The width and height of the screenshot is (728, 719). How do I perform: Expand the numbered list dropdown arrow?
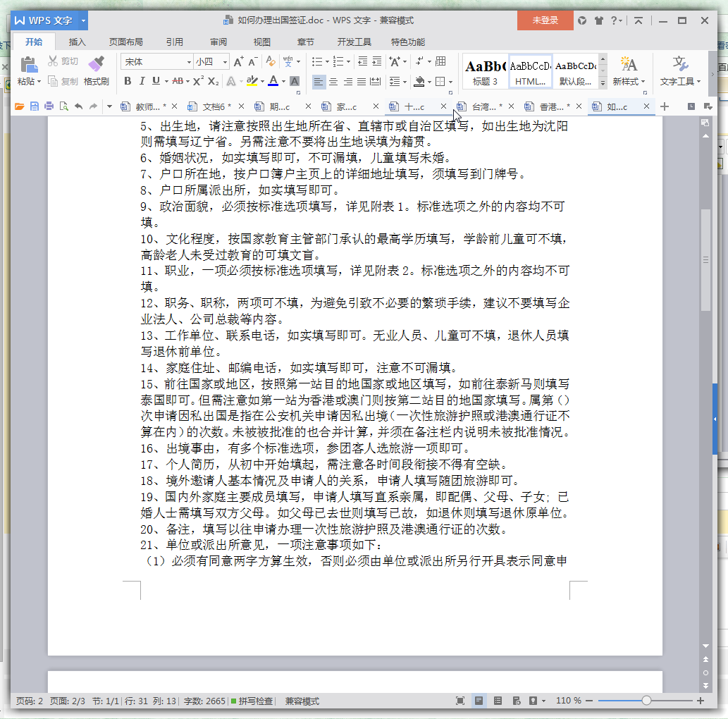tap(348, 62)
